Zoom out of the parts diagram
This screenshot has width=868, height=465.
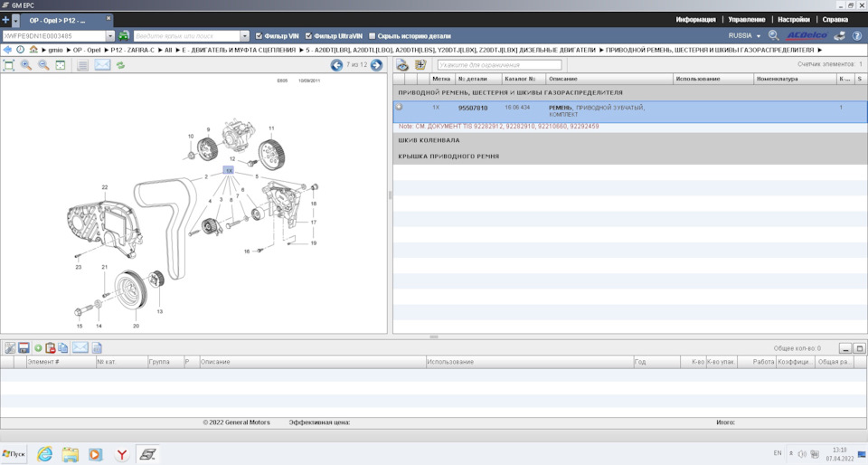click(43, 65)
